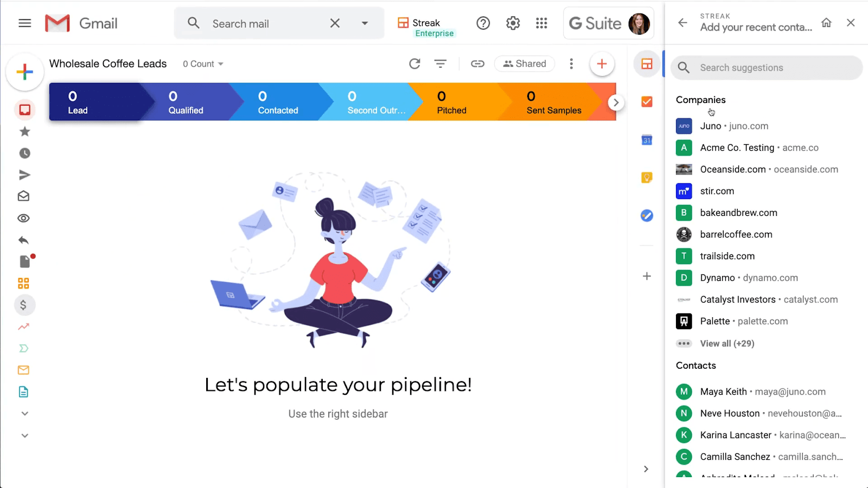Click the link icon in the pipeline toolbar
The width and height of the screenshot is (868, 488).
pos(477,63)
